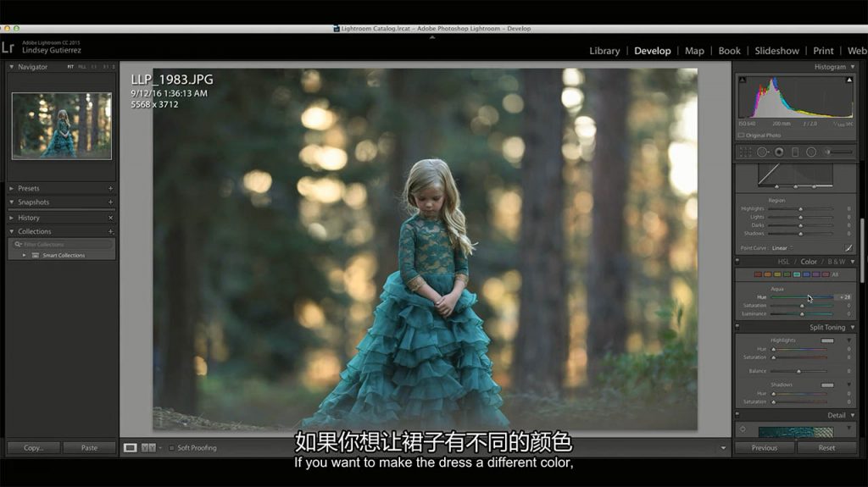Choose the Radial Filter tool

pos(811,152)
